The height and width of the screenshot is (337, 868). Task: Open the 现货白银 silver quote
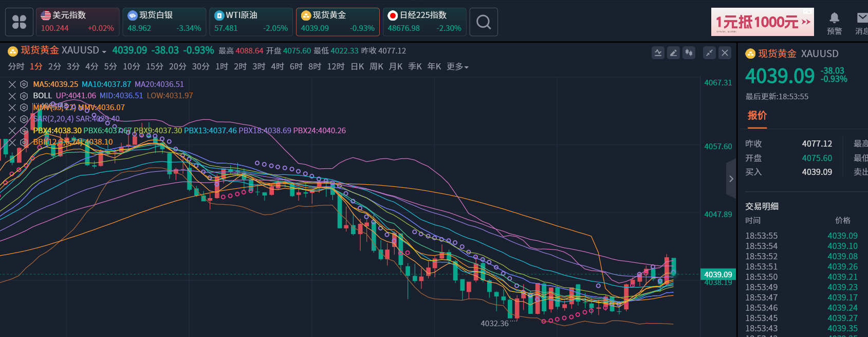point(164,22)
